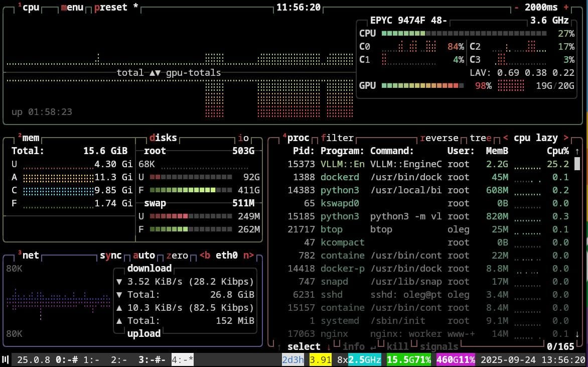
Task: Select the containe process with PID 782
Action: point(428,256)
